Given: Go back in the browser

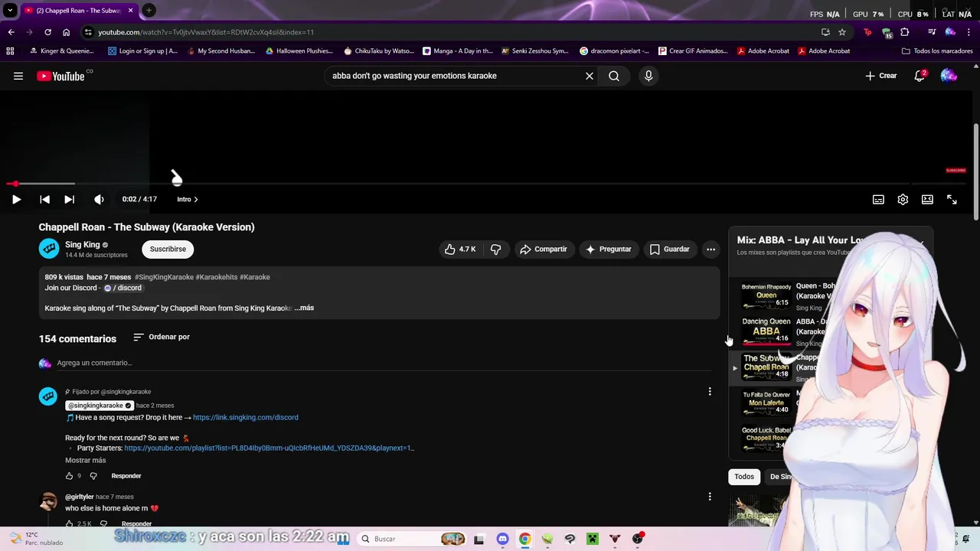Looking at the screenshot, I should pos(11,32).
